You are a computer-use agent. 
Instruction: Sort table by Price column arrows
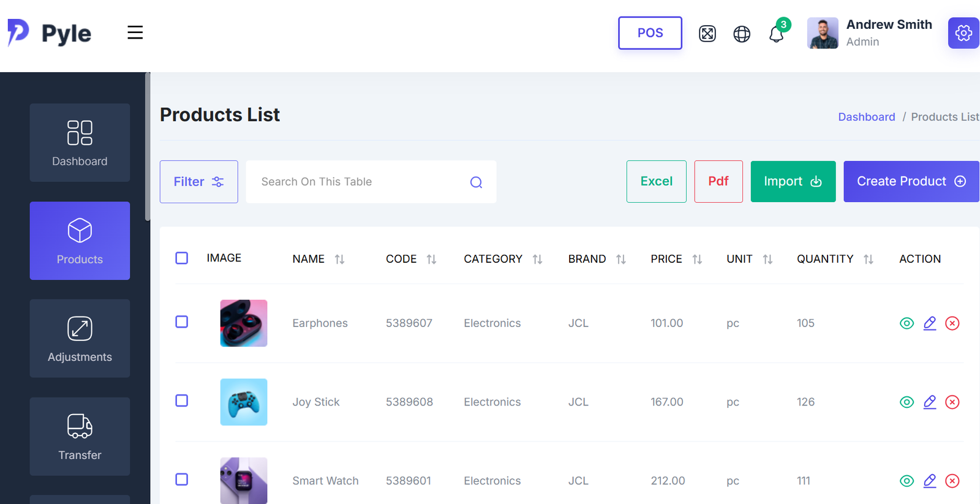coord(697,259)
